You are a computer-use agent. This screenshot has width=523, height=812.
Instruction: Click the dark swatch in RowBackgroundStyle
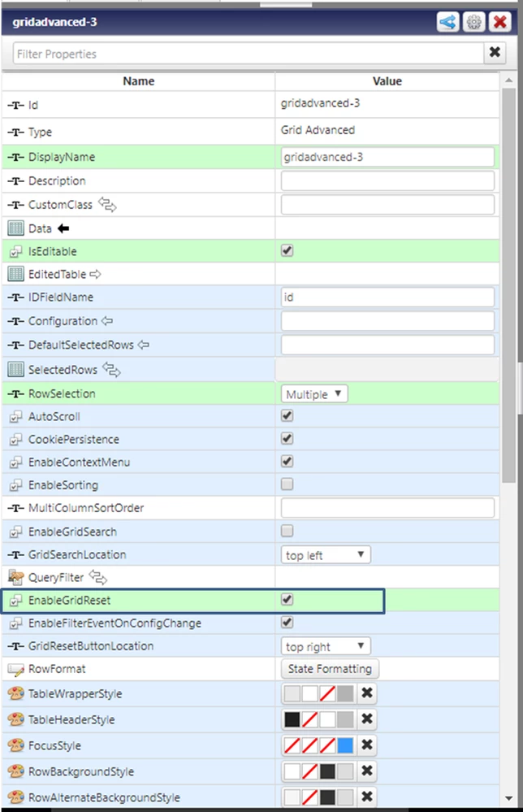pyautogui.click(x=327, y=771)
